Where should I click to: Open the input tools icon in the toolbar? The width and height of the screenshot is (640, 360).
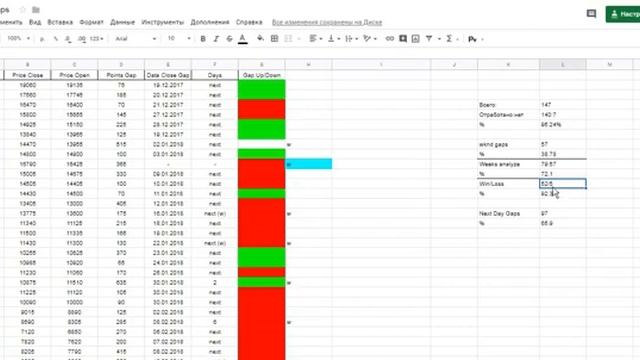(472, 39)
